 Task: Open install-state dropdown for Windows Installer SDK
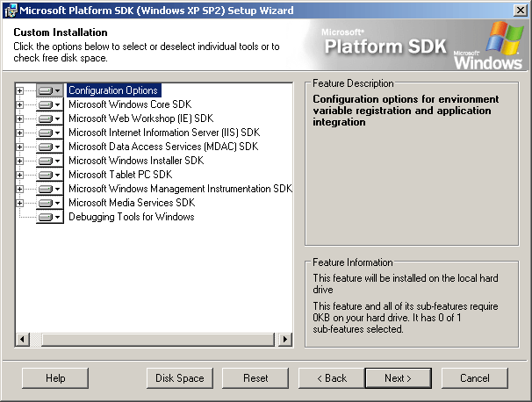click(x=50, y=162)
